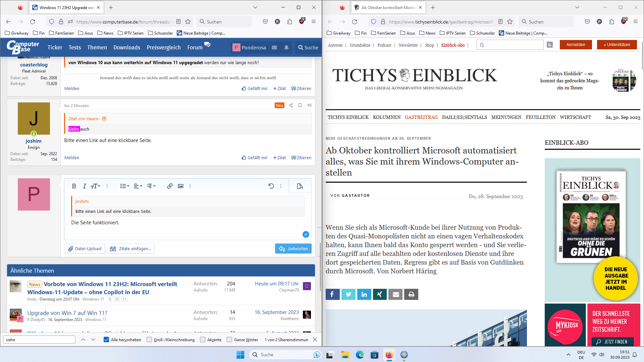Enable the Ganze Wörter checkbox
Viewport: 644px width, 362px height.
[229, 340]
